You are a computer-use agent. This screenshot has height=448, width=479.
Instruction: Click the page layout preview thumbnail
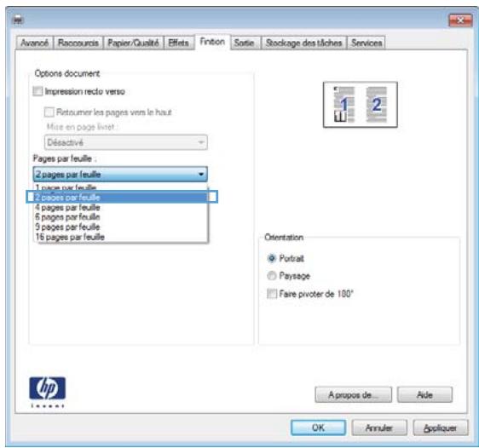click(x=361, y=105)
